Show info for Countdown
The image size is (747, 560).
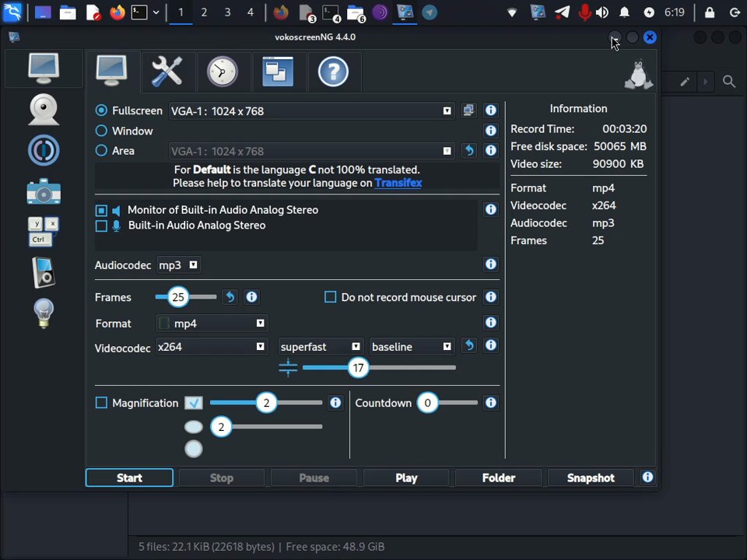pos(491,403)
